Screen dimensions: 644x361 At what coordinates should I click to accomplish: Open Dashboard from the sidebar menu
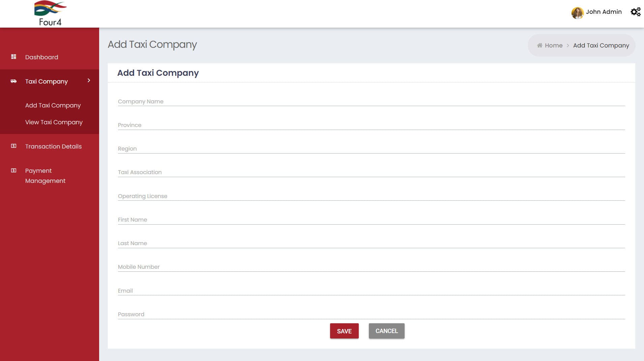(41, 57)
